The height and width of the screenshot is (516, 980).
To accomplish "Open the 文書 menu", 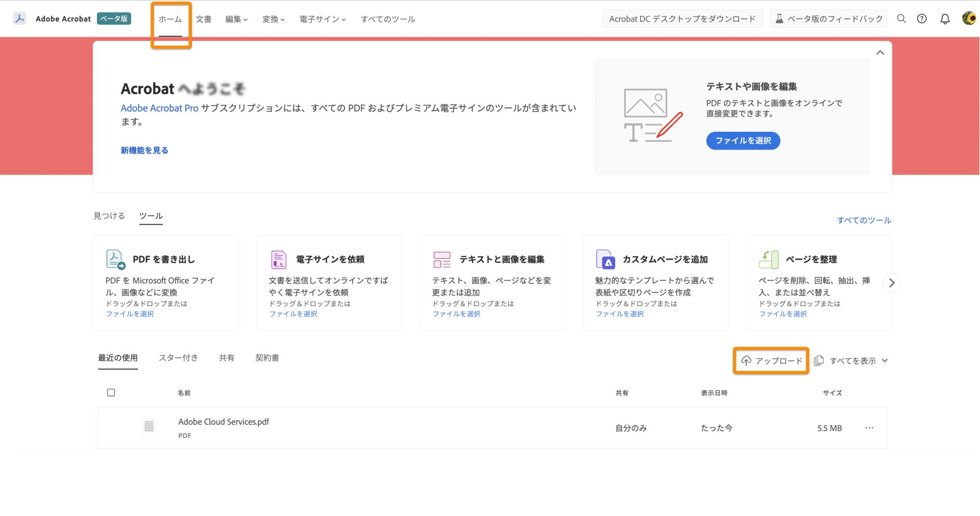I will tap(204, 19).
